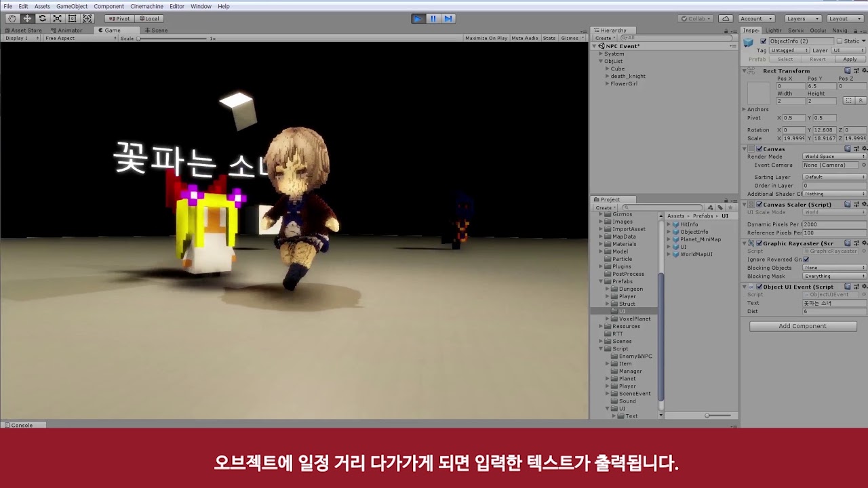
Task: Open the cloud Services icon
Action: [x=725, y=19]
